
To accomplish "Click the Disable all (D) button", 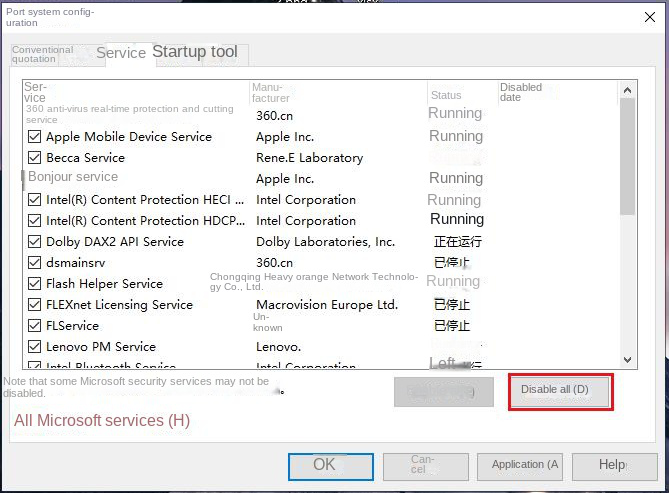I will pyautogui.click(x=560, y=390).
